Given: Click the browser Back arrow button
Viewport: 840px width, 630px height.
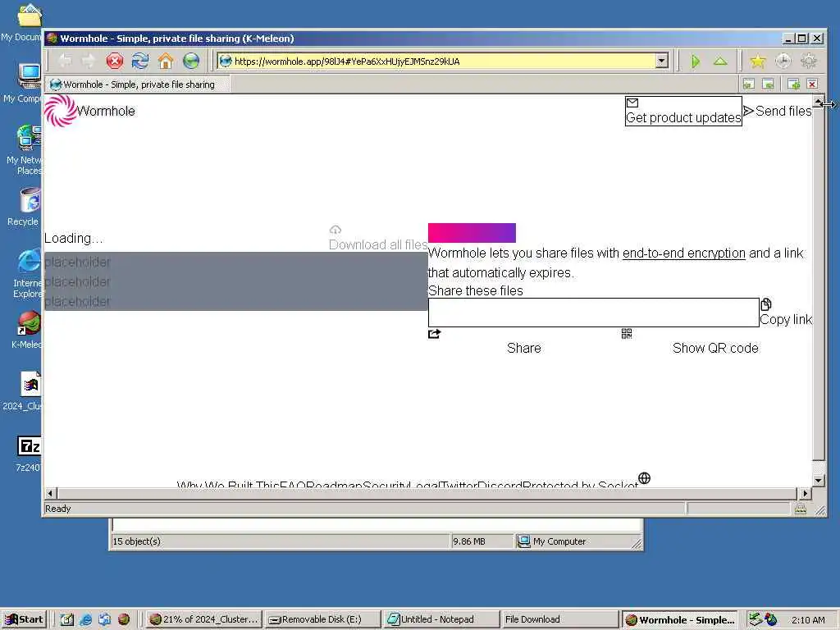Looking at the screenshot, I should coord(65,61).
